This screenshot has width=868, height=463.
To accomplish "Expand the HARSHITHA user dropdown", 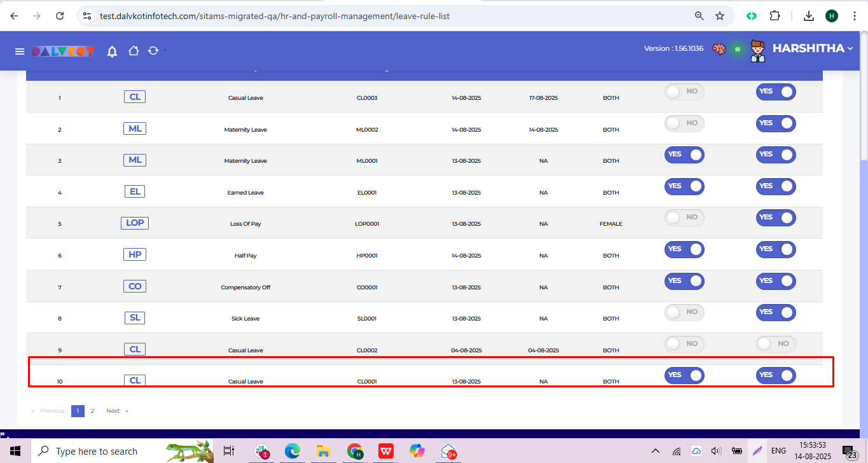I will click(x=812, y=48).
